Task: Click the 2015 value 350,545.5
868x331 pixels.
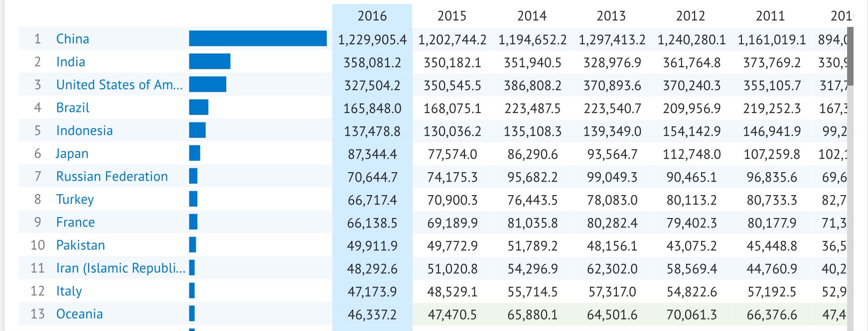Action: click(x=452, y=86)
